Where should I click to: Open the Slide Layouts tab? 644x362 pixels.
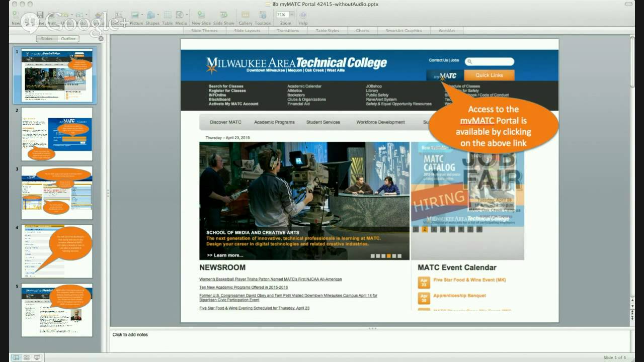tap(247, 31)
